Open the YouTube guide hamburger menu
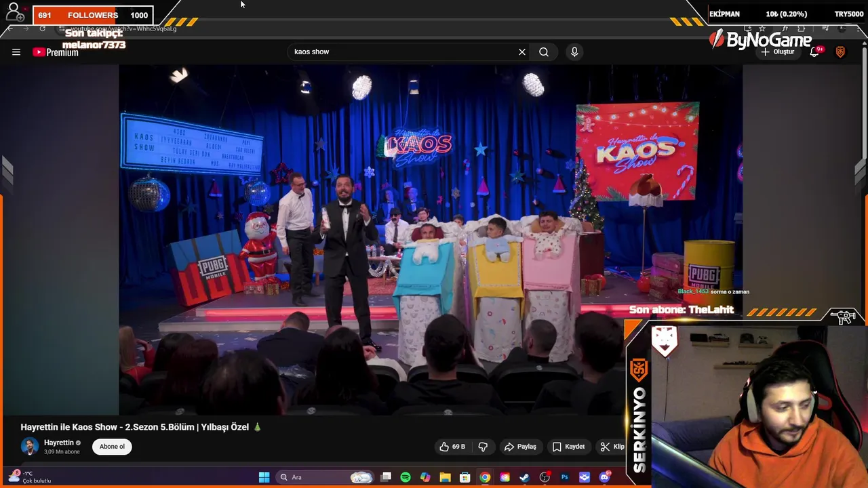This screenshot has width=868, height=488. coord(16,52)
